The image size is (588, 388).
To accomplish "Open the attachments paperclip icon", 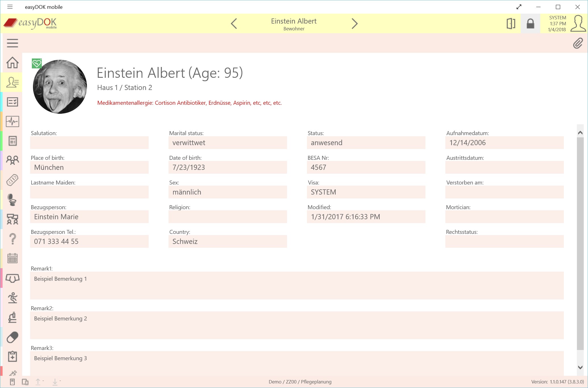I will click(x=578, y=43).
